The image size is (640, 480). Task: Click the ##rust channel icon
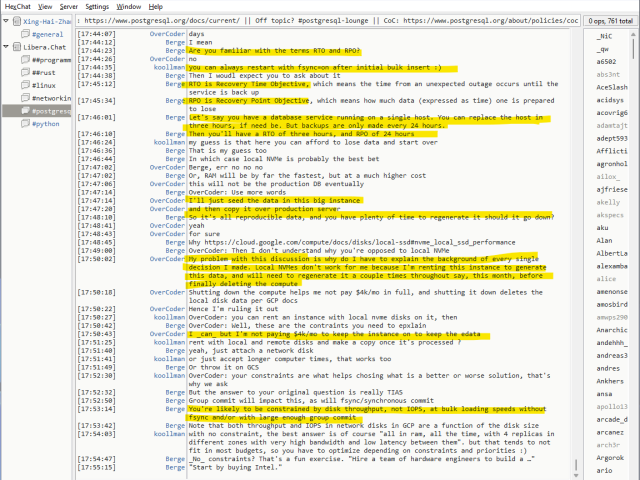tap(25, 73)
